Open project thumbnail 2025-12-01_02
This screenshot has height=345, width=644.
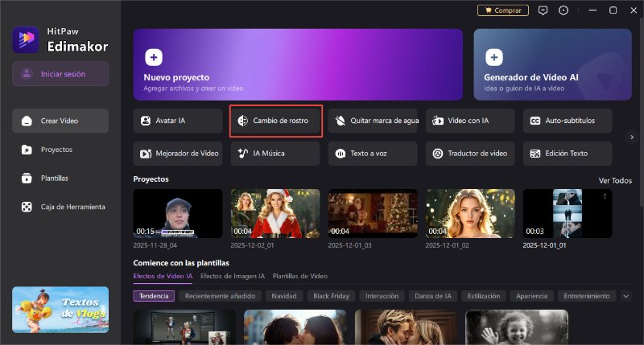470,213
